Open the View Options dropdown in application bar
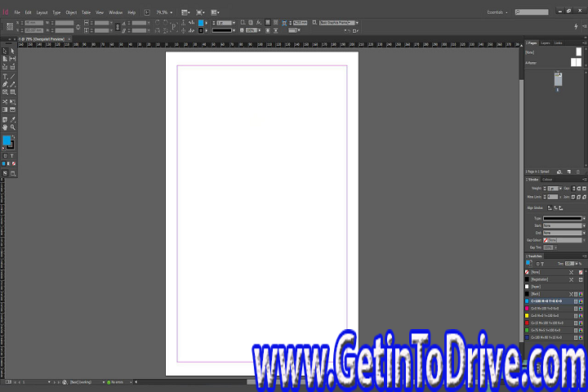 click(185, 12)
